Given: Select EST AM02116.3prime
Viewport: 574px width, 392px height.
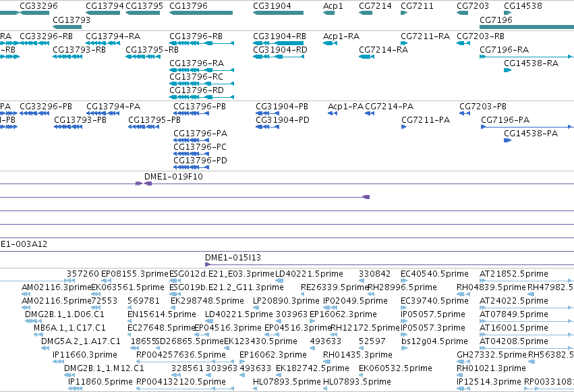Looking at the screenshot, I should click(x=26, y=294).
